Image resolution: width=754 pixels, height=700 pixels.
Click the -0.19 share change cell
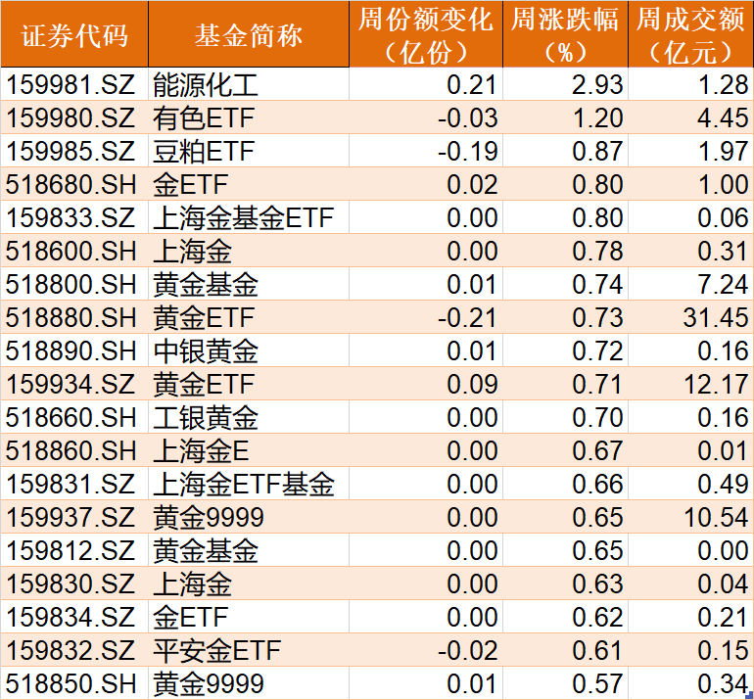point(426,151)
